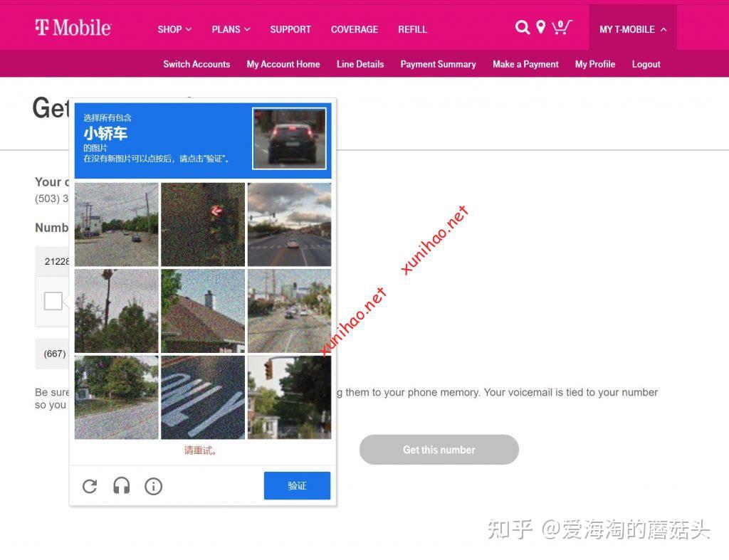The image size is (729, 560).
Task: Click the captcha refresh icon
Action: (89, 486)
